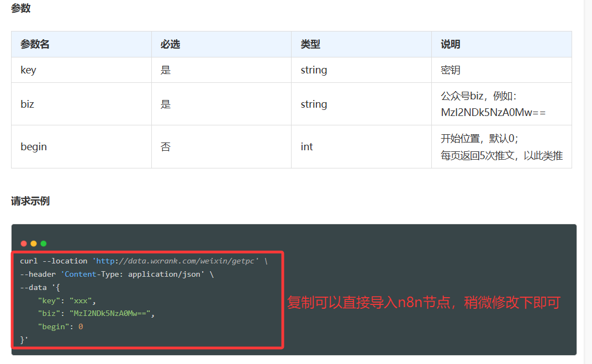592x364 pixels.
Task: Click the 参数 section heading
Action: click(x=20, y=8)
